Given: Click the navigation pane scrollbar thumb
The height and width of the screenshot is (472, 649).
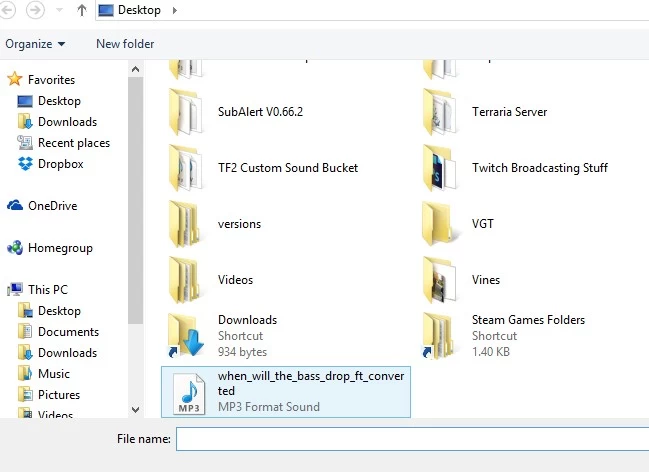Looking at the screenshot, I should point(135,200).
